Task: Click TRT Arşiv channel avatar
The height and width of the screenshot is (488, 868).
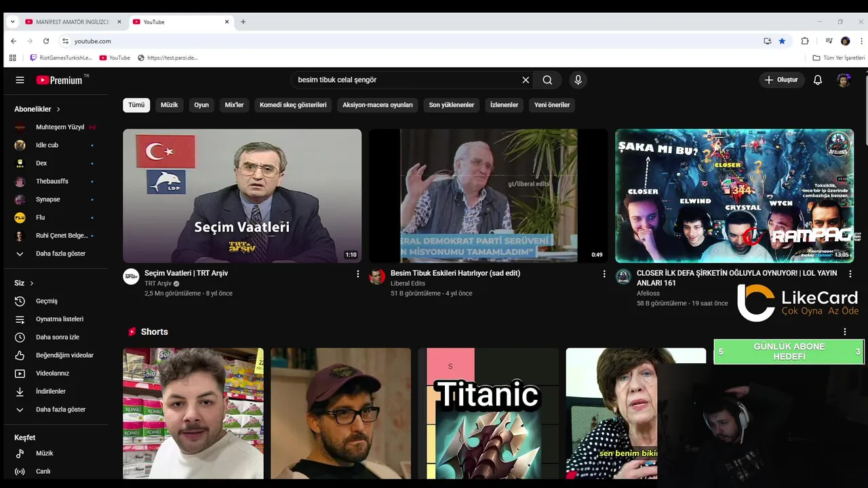Action: 131,277
